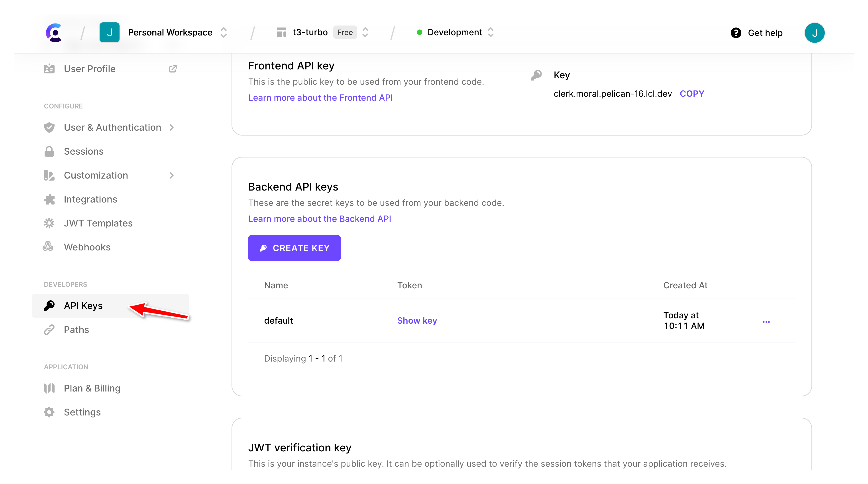Click the Today at 10:11 AM cell
The image size is (868, 484).
pyautogui.click(x=684, y=321)
